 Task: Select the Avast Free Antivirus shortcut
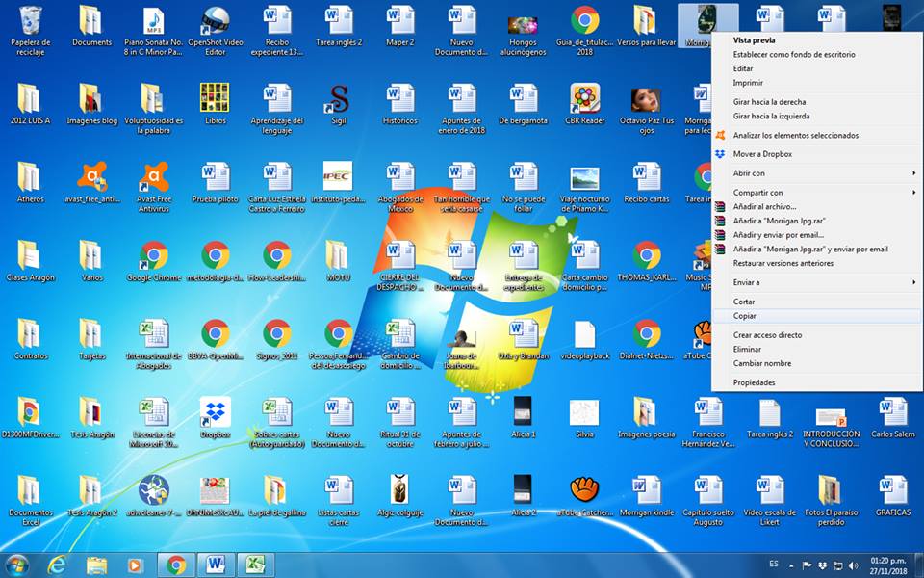[153, 178]
